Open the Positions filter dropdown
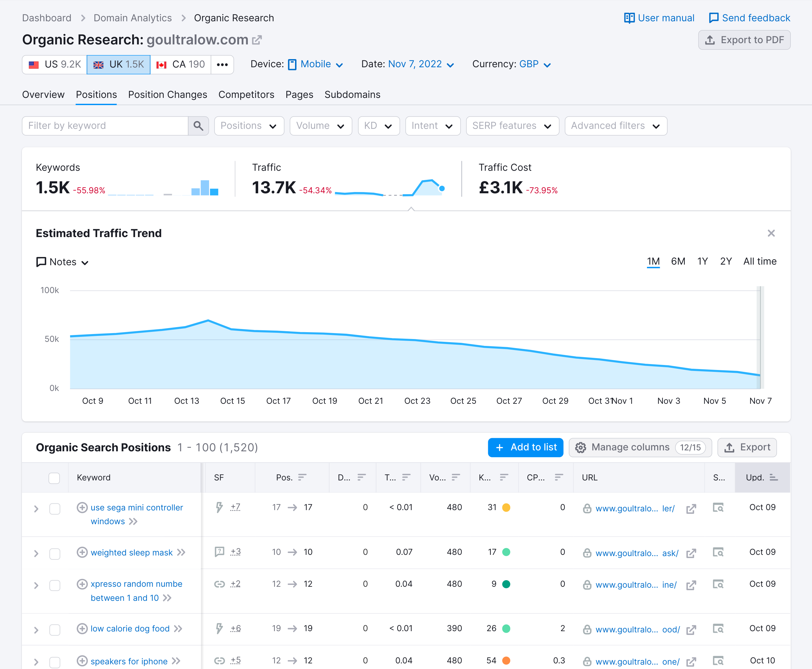Screen dimensions: 812x669 249,126
